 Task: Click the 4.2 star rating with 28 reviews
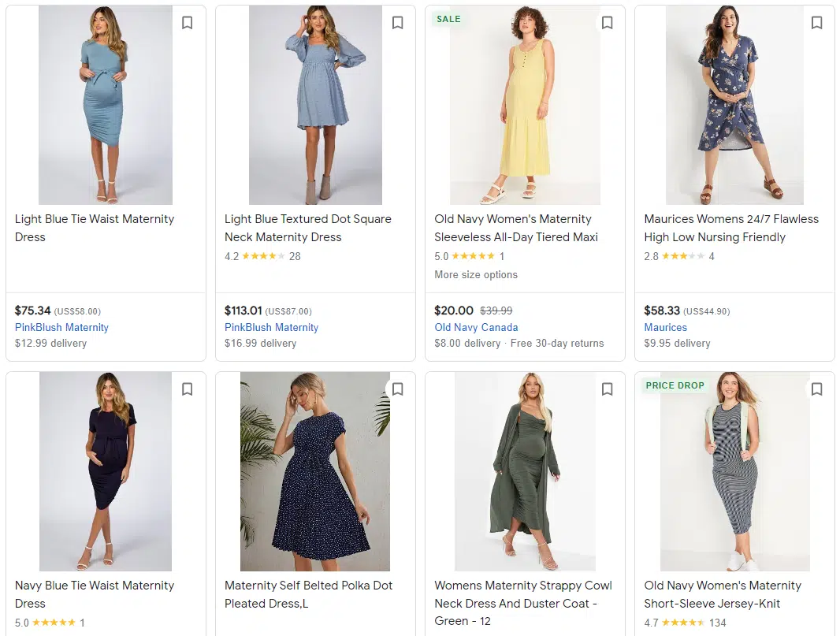pyautogui.click(x=262, y=256)
